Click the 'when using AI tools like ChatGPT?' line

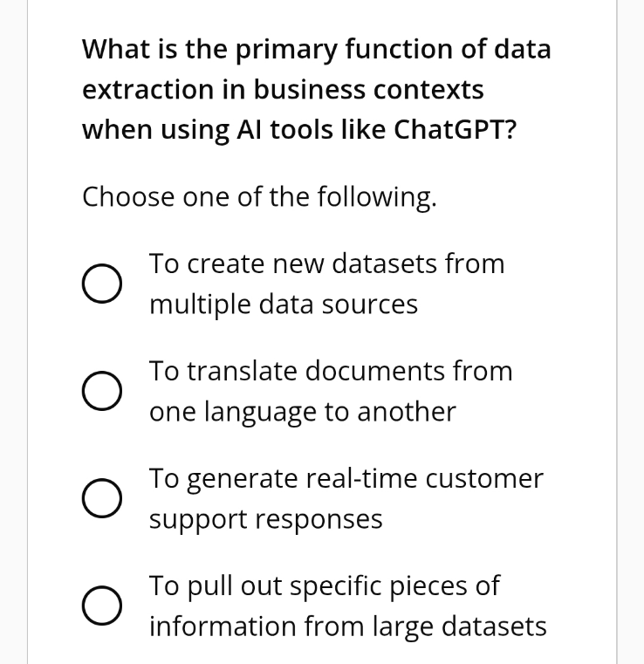tap(298, 129)
